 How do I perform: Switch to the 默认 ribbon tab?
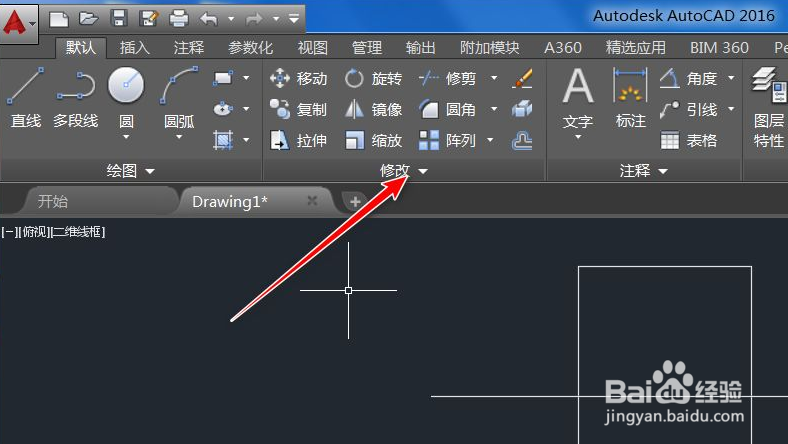click(x=80, y=48)
